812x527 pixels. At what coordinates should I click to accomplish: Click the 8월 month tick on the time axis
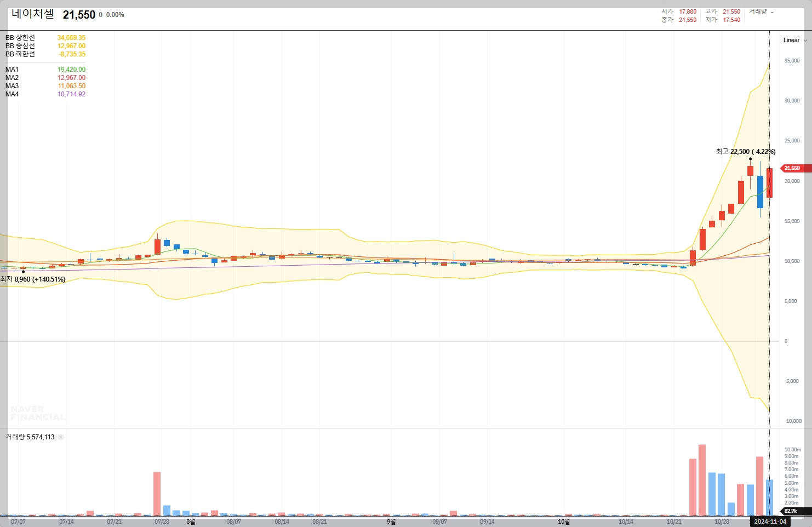tap(191, 522)
